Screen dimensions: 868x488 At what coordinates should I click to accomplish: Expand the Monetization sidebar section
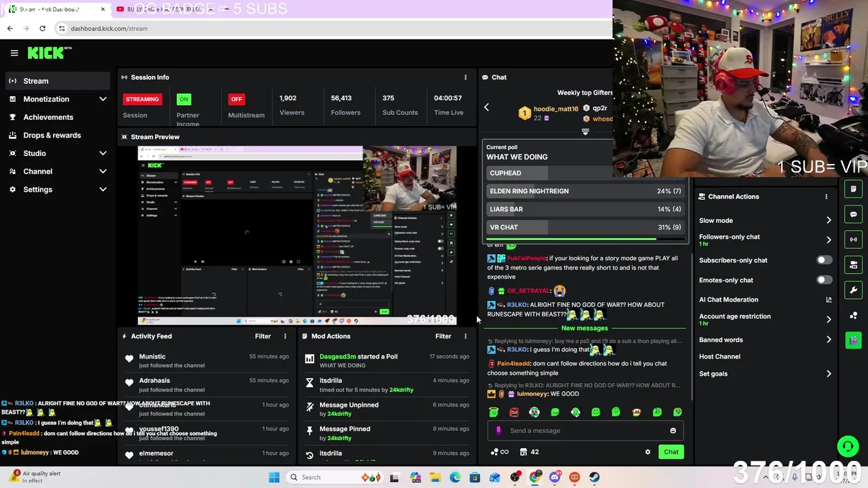click(103, 99)
